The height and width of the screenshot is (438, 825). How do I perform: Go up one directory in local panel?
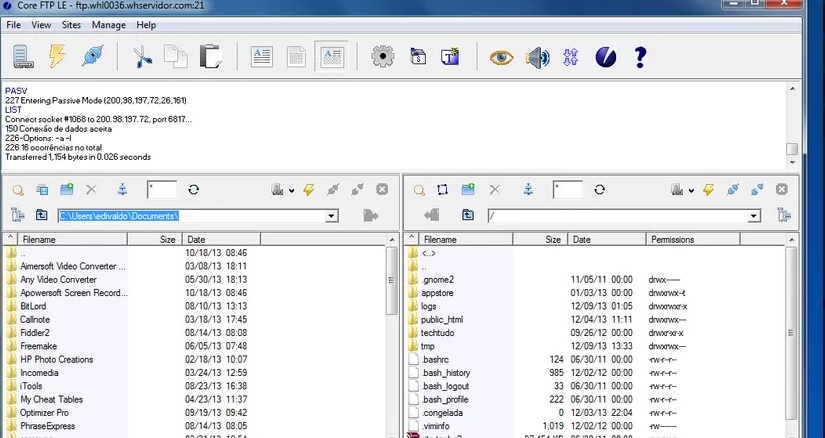pos(42,215)
